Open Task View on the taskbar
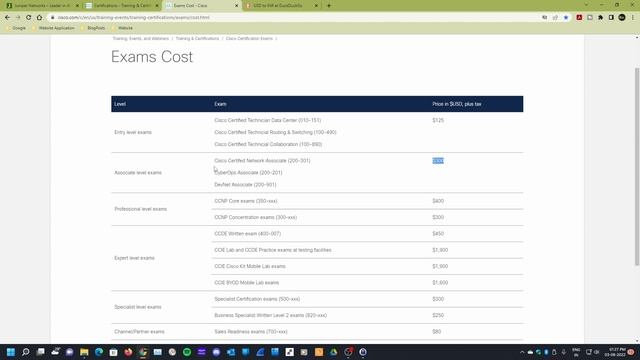The image size is (640, 360). [x=40, y=352]
